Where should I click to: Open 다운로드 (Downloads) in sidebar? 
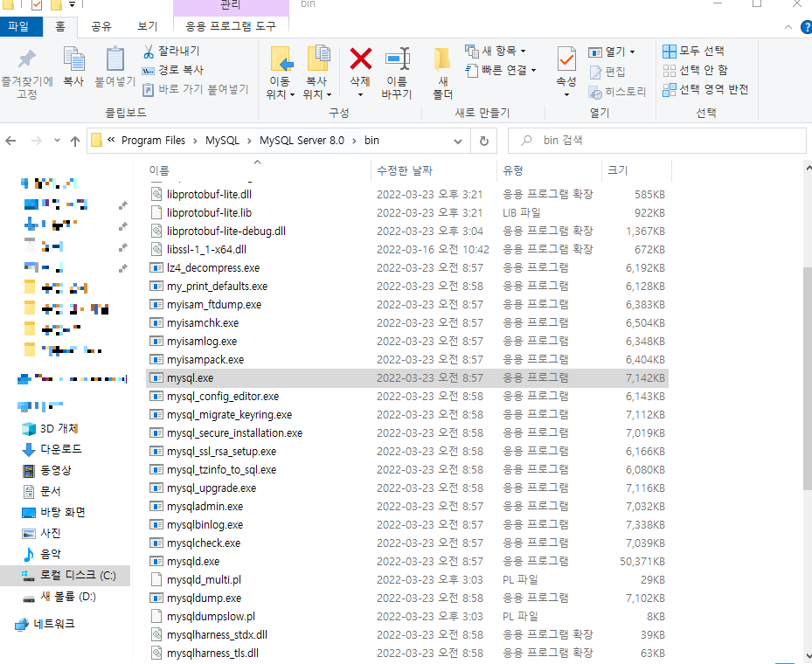pos(52,449)
